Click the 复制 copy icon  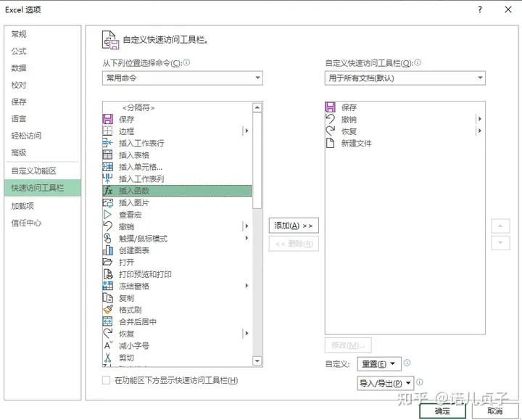click(107, 297)
